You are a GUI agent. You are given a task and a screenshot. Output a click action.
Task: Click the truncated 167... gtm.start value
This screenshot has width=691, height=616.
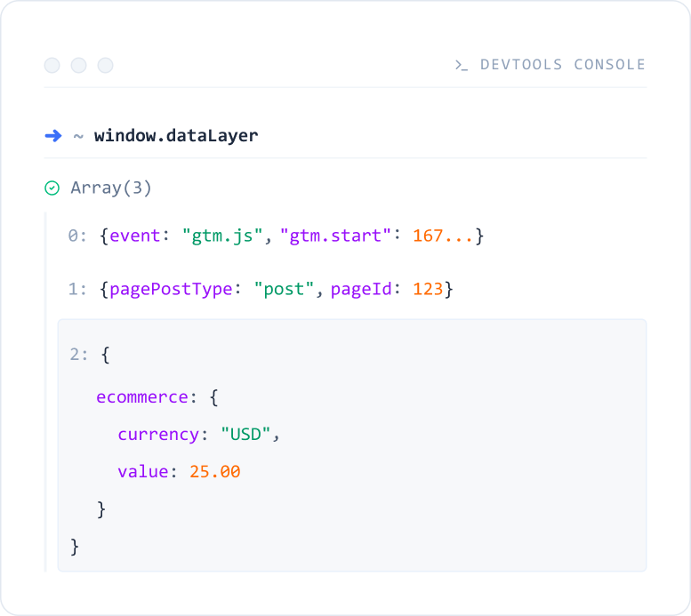pyautogui.click(x=443, y=237)
